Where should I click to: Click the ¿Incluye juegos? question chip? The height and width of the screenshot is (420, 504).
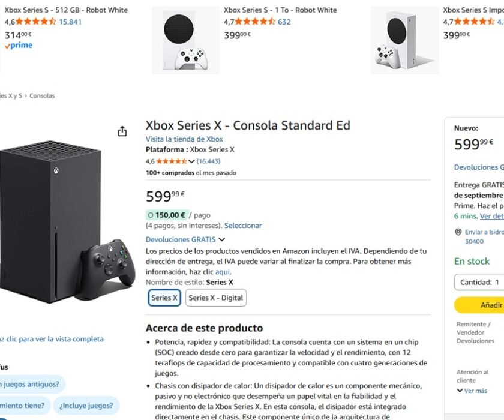[86, 406]
